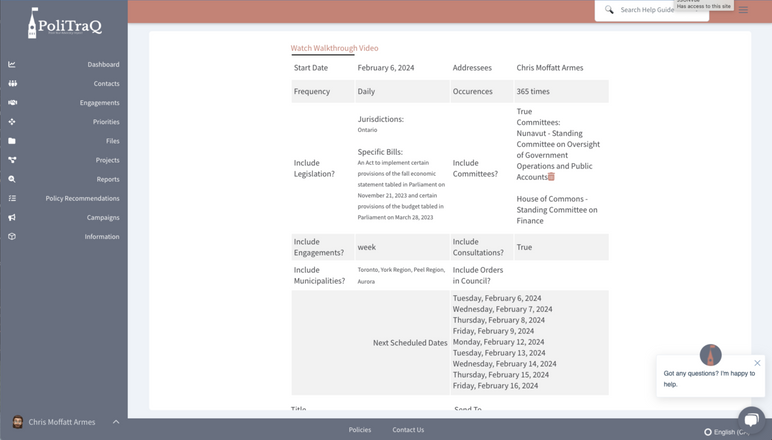Open the Engagements menu item
The height and width of the screenshot is (440, 772).
[x=99, y=103]
